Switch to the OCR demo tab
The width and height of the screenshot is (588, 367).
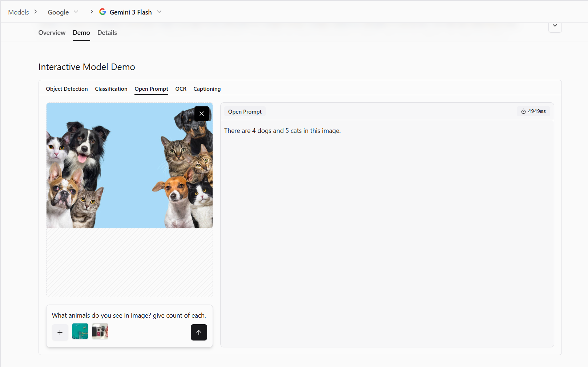[x=181, y=89]
